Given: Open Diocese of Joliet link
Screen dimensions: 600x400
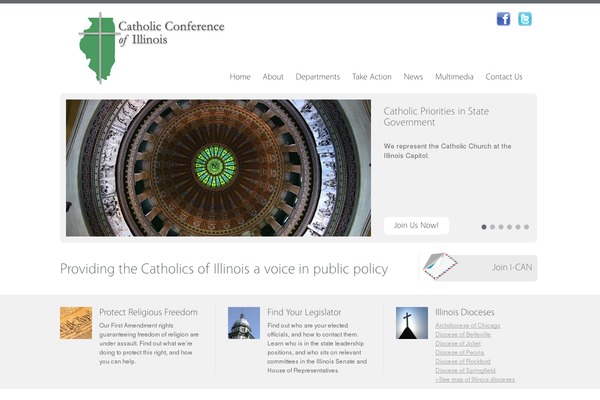Looking at the screenshot, I should tap(458, 343).
